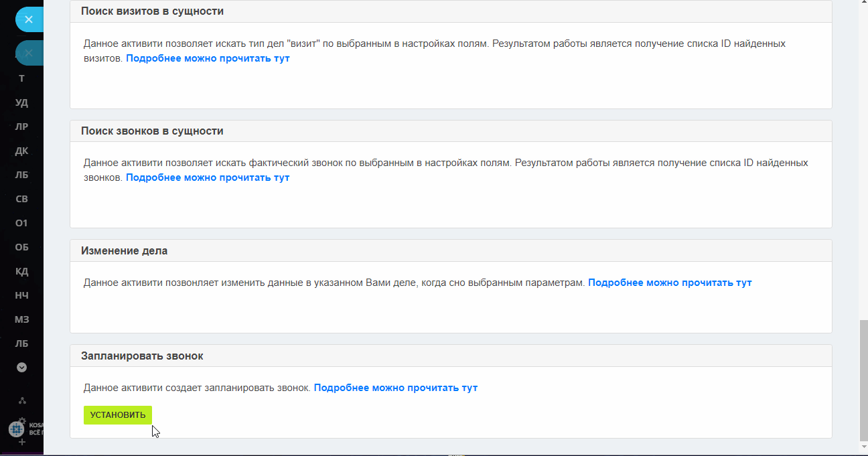Open read-more link under Поиск звонков в сущности
The image size is (868, 456).
coord(208,177)
